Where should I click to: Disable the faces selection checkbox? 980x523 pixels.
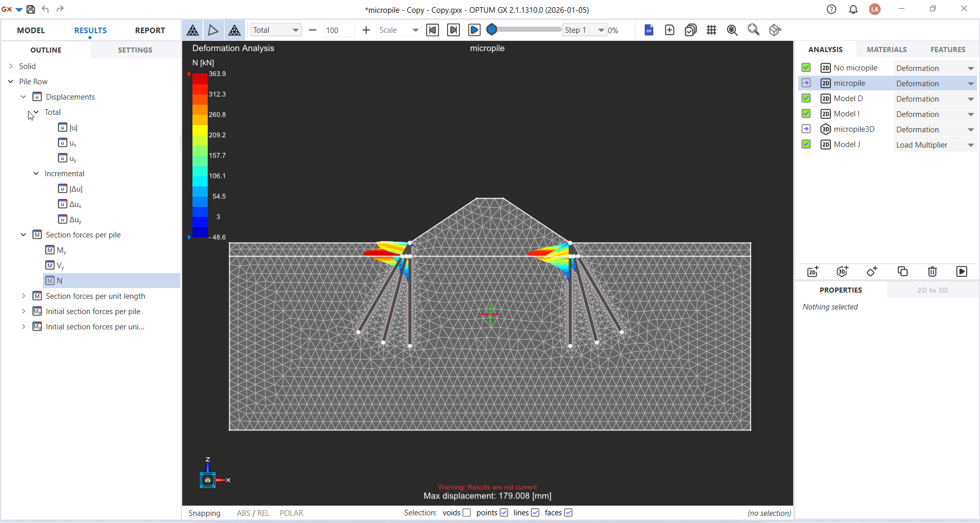tap(568, 513)
